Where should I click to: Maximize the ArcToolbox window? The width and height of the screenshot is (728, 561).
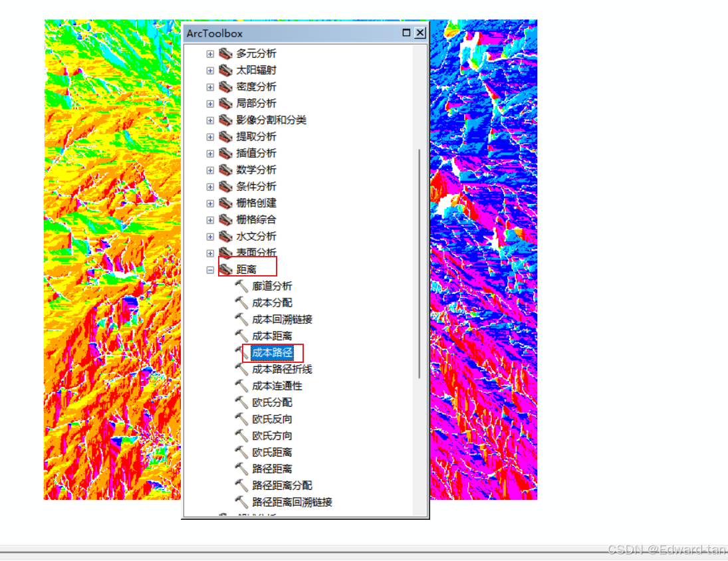(x=406, y=33)
